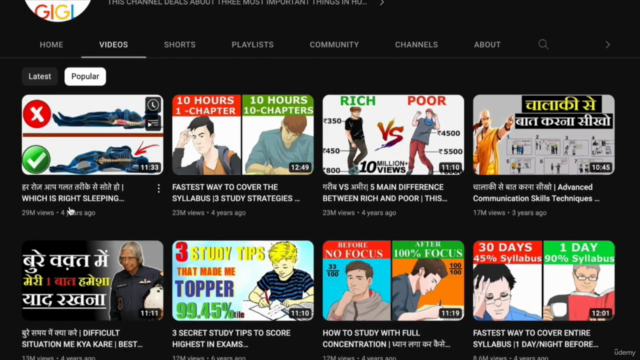Add sleeping video to queue

click(x=153, y=124)
